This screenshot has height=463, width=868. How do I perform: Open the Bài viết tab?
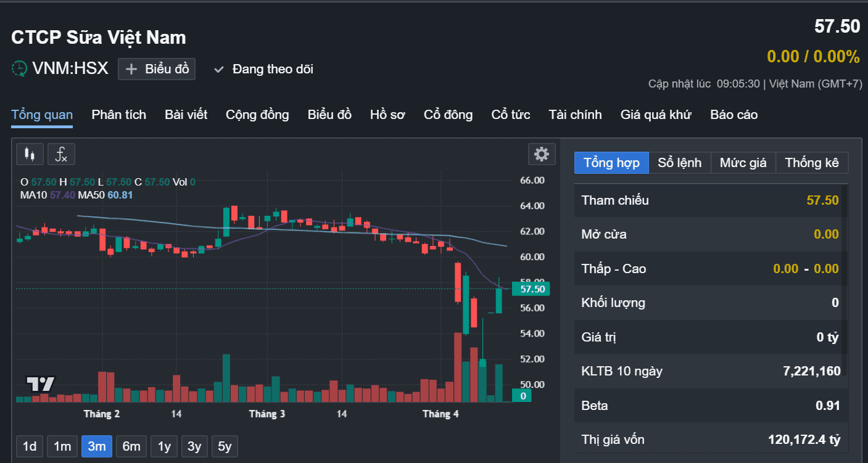coord(186,115)
